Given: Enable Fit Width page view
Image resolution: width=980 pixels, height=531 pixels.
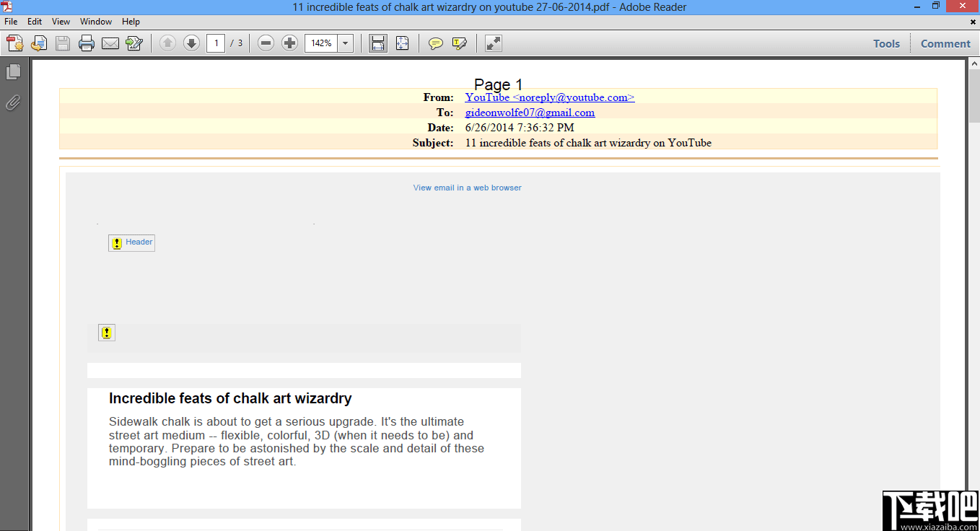Looking at the screenshot, I should tap(377, 43).
